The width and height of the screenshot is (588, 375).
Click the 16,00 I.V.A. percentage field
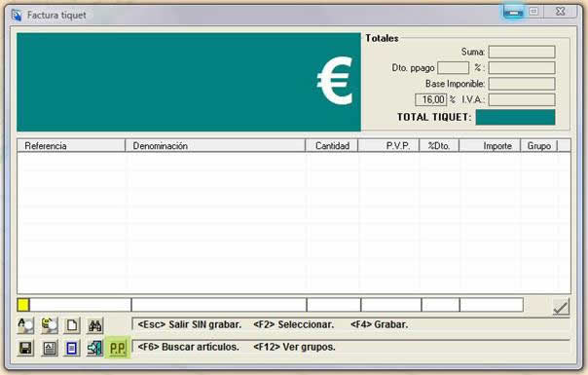click(431, 100)
